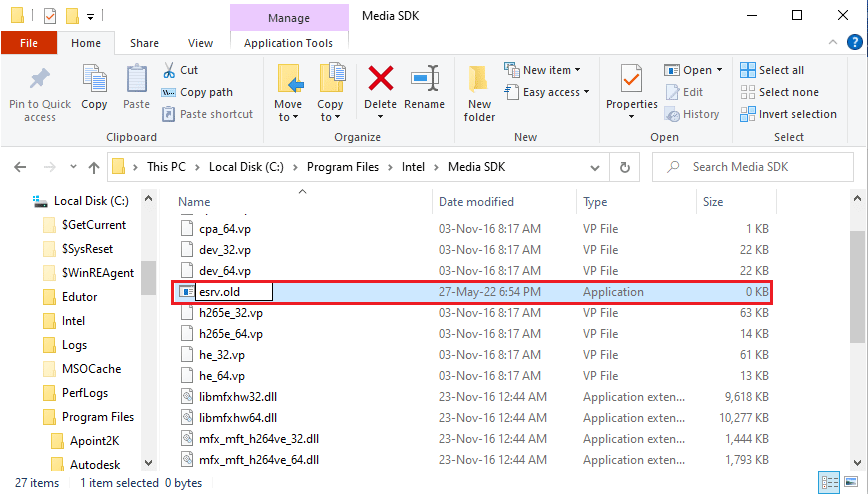Viewport: 868px width, 494px height.
Task: Click Select all in ribbon
Action: [x=772, y=70]
